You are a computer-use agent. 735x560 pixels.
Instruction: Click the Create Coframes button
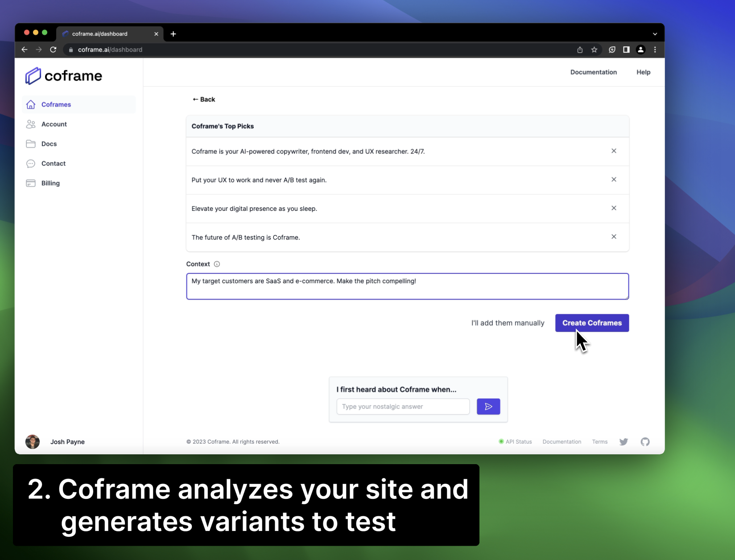point(592,323)
